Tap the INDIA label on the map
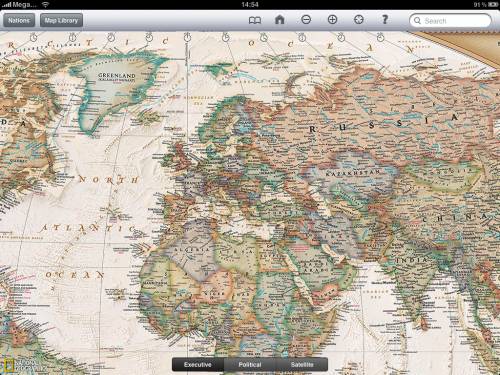 (x=411, y=260)
